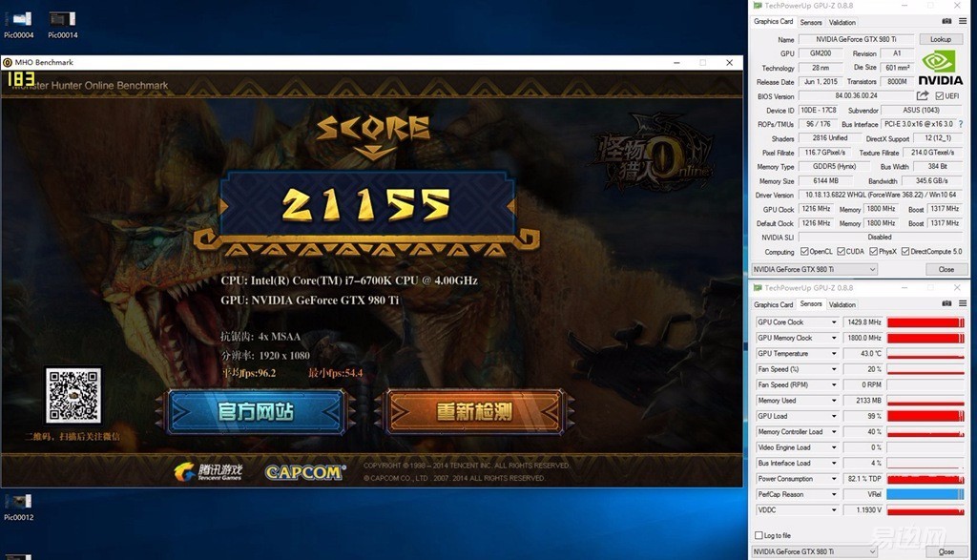Click the Capcom logo
Image resolution: width=977 pixels, height=560 pixels.
pos(304,472)
